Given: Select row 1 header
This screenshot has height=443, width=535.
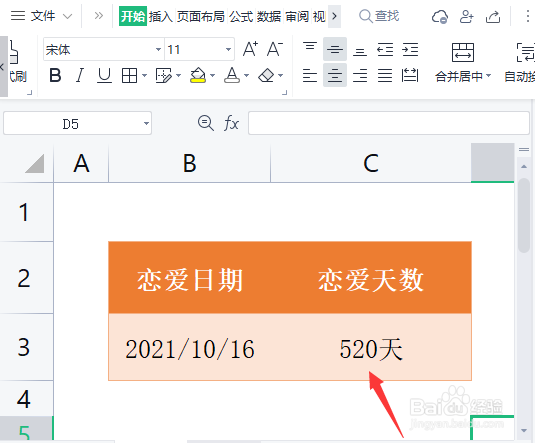Looking at the screenshot, I should point(27,212).
